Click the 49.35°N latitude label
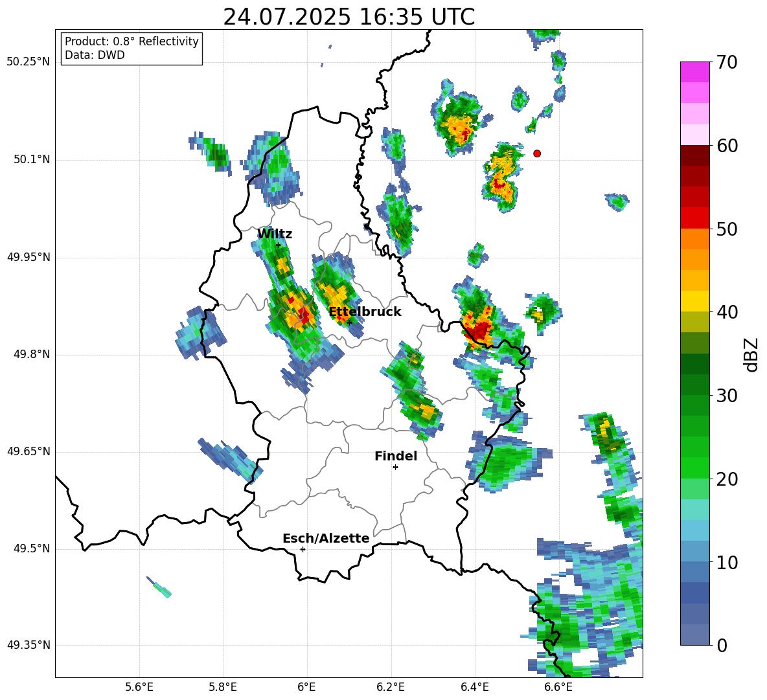Screen dimensions: 767x700 point(29,645)
